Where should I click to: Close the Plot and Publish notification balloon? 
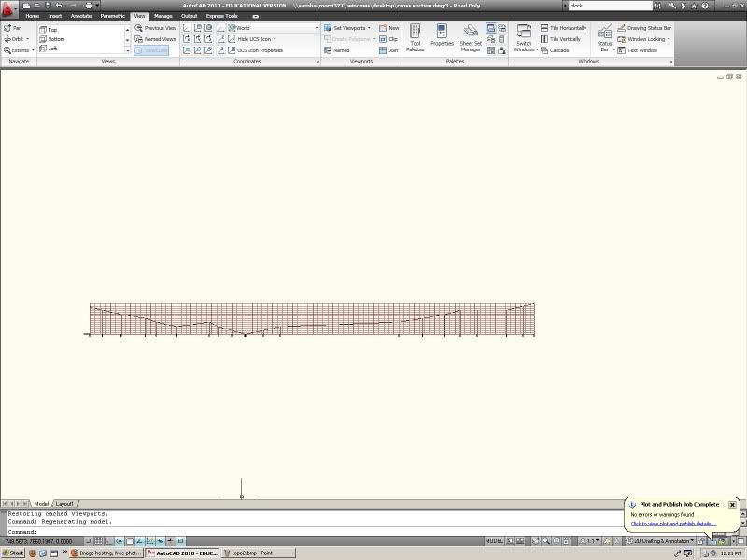[732, 504]
